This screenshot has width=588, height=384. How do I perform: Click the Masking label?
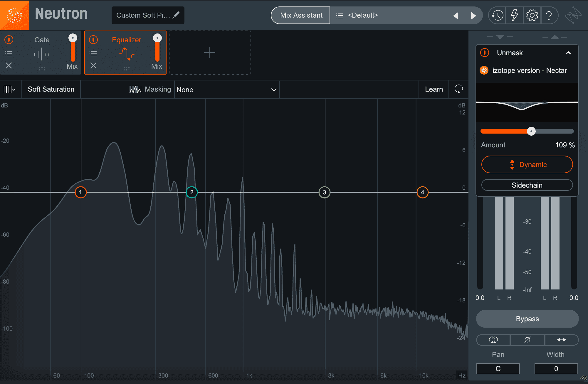pos(158,89)
